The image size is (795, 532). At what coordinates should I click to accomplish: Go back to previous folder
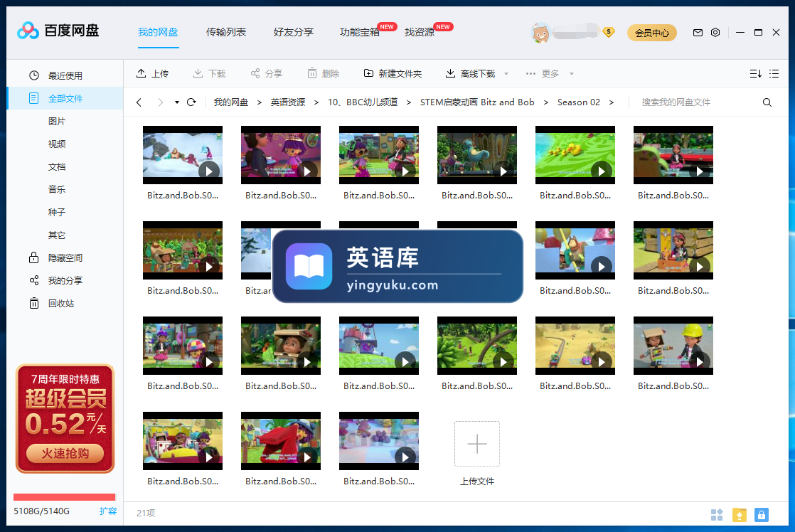coord(139,102)
